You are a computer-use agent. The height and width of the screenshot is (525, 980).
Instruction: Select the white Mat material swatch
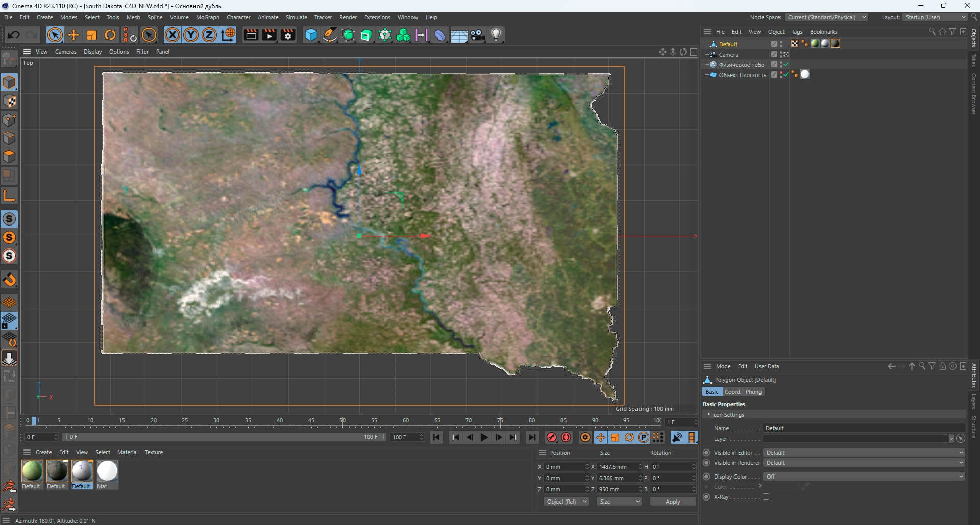point(107,471)
